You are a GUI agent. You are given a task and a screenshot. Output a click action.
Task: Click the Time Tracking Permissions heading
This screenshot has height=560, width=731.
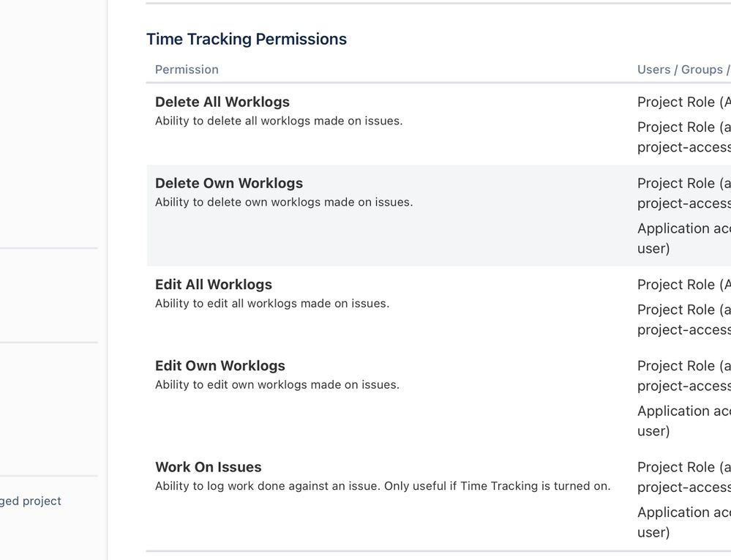(247, 40)
